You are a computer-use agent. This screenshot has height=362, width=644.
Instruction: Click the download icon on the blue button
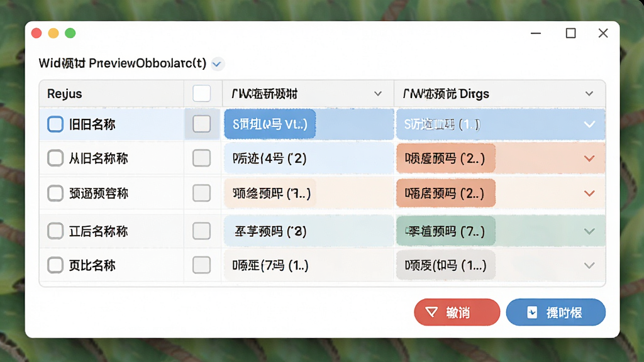coord(532,312)
